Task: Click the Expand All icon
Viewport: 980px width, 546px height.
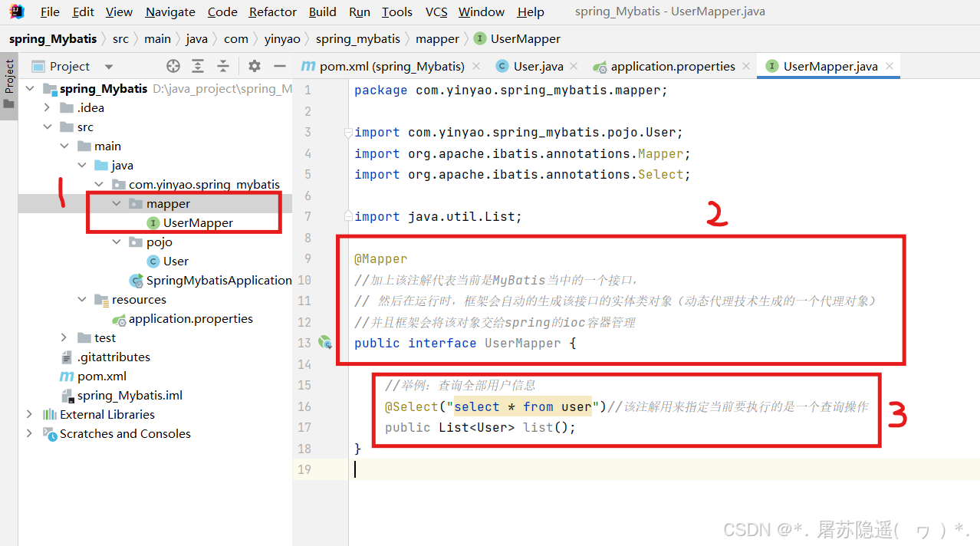Action: tap(198, 67)
